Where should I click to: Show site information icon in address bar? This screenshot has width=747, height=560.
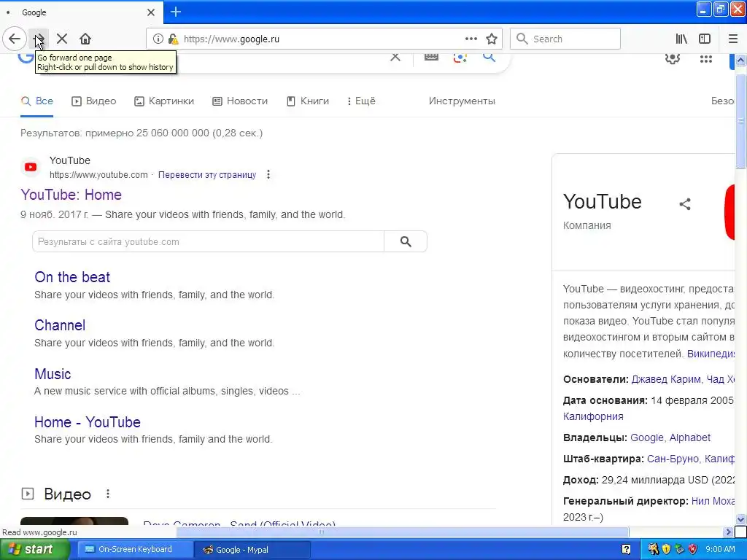tap(158, 39)
